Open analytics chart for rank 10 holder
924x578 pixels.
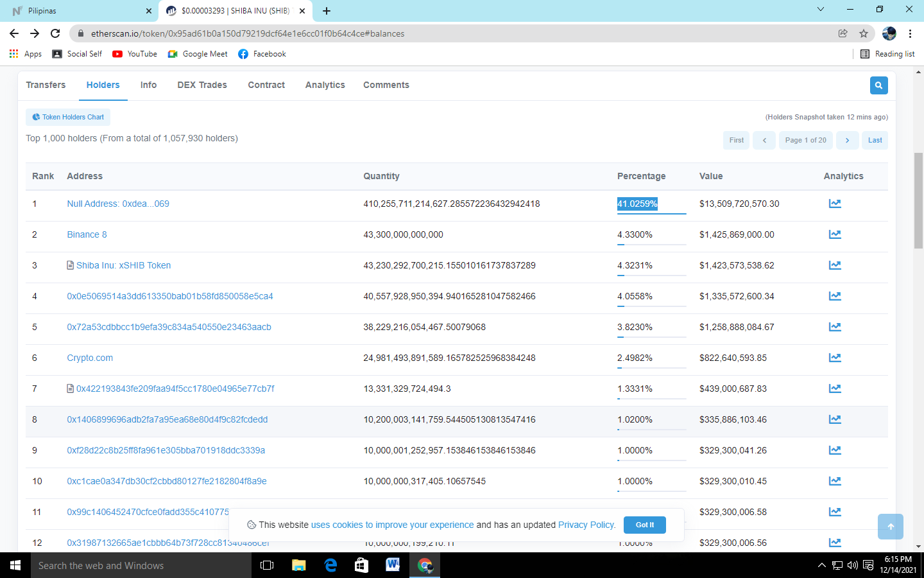coord(835,481)
